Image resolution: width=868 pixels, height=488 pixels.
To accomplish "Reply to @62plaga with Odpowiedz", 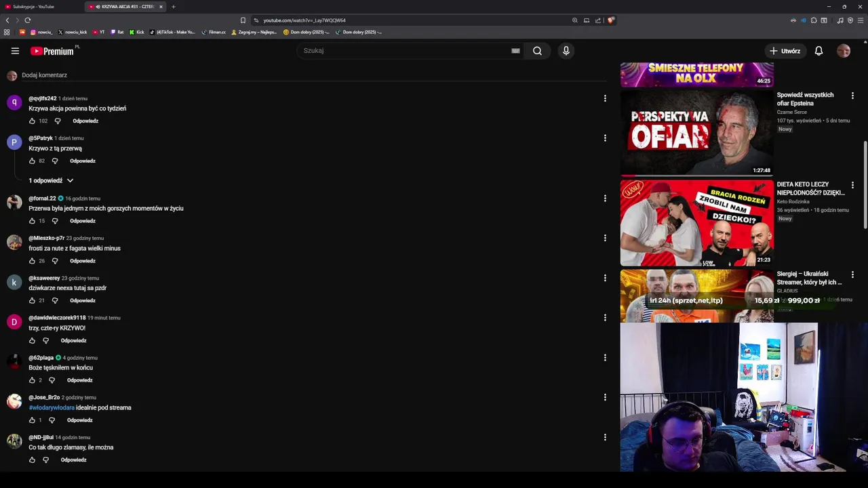I will pos(80,380).
